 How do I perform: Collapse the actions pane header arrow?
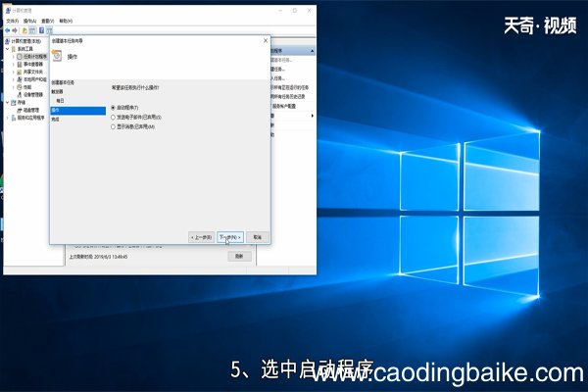(312, 51)
